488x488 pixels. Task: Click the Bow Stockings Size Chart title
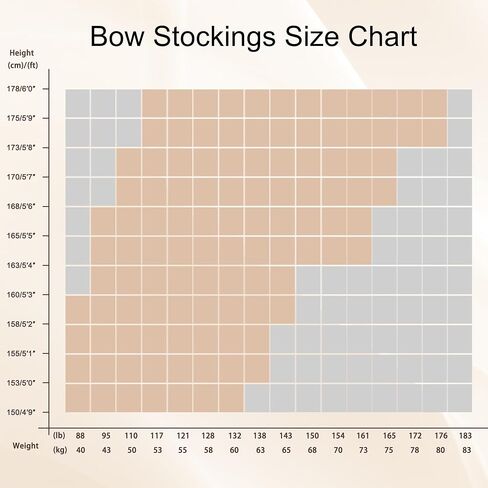pos(253,36)
